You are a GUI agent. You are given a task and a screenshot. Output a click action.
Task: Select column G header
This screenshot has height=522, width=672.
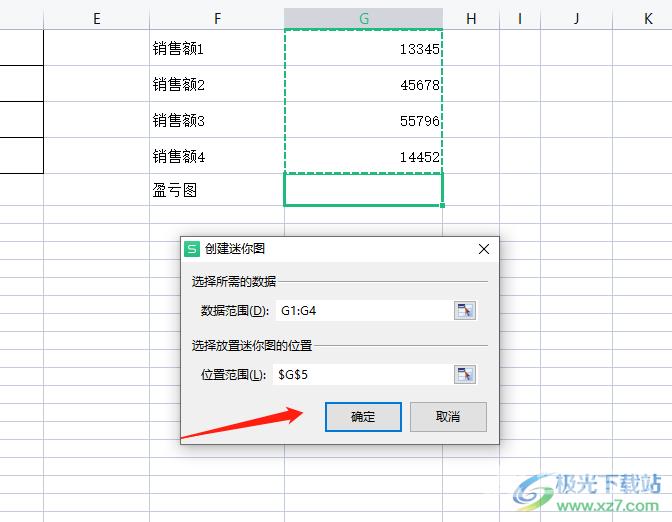363,18
